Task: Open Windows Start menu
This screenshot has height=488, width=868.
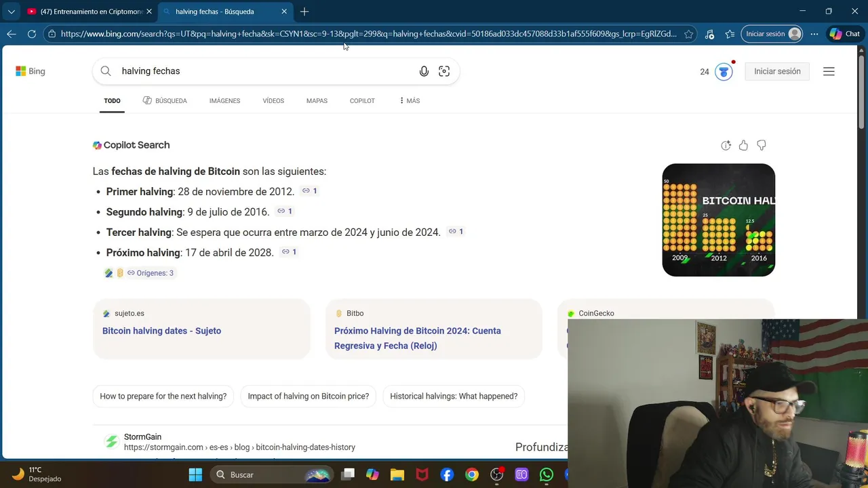Action: pyautogui.click(x=195, y=475)
